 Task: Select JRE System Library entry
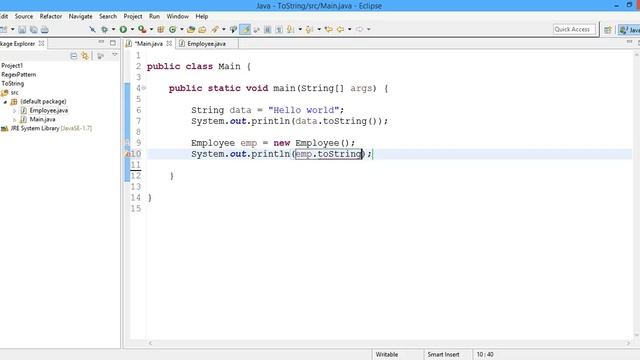(x=46, y=129)
